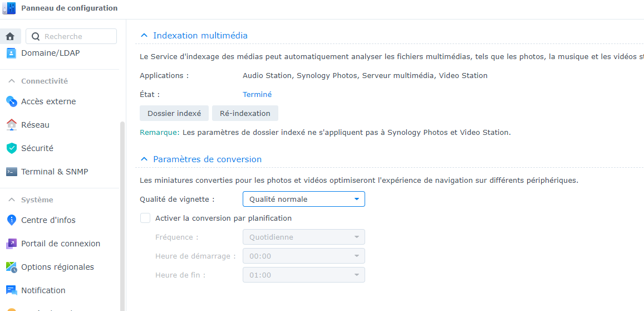This screenshot has width=644, height=311.
Task: Click Portail de connexion icon
Action: click(x=11, y=244)
